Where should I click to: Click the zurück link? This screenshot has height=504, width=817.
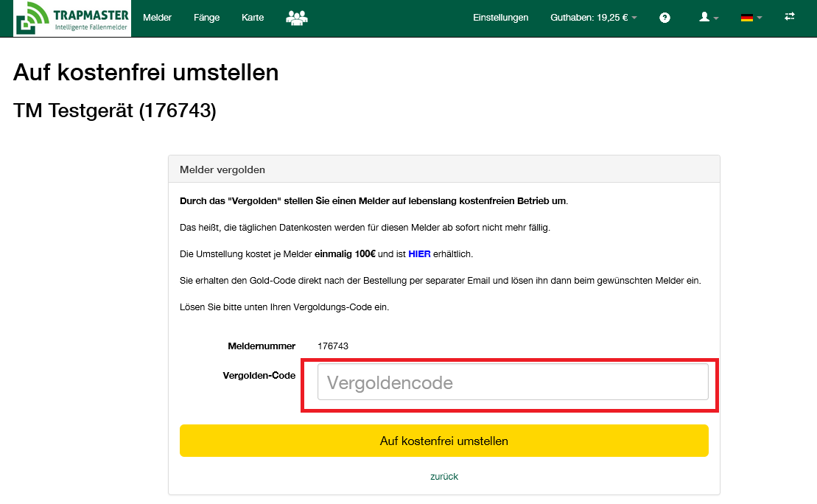coord(444,477)
